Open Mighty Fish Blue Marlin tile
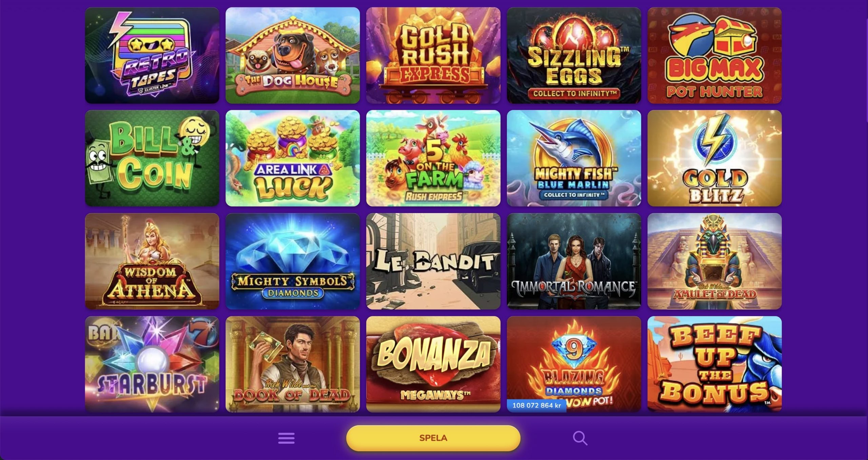Image resolution: width=868 pixels, height=460 pixels. 574,158
